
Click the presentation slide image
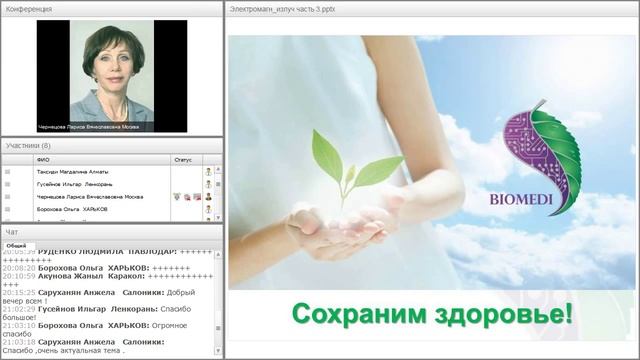click(431, 188)
